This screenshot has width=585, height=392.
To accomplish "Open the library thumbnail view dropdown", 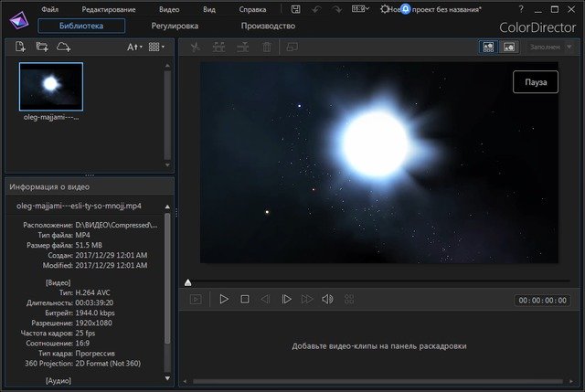I will pyautogui.click(x=156, y=46).
